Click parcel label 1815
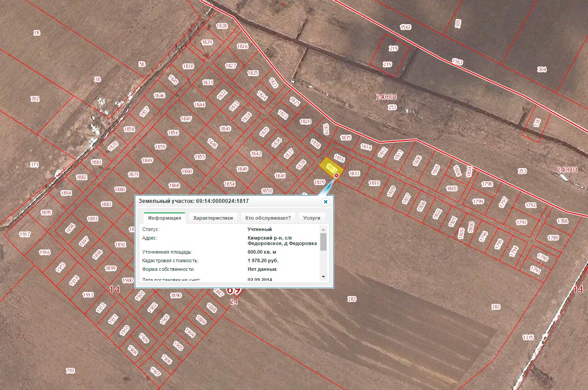 click(x=346, y=138)
